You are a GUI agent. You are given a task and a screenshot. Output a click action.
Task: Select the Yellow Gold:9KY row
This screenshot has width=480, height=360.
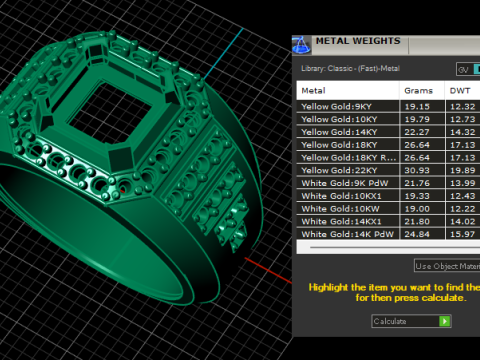point(388,107)
